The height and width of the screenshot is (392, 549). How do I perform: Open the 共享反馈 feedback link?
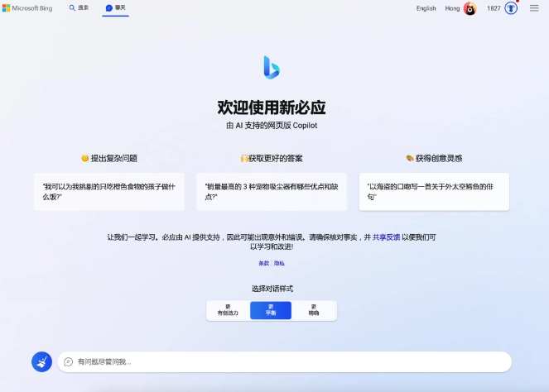pos(386,237)
